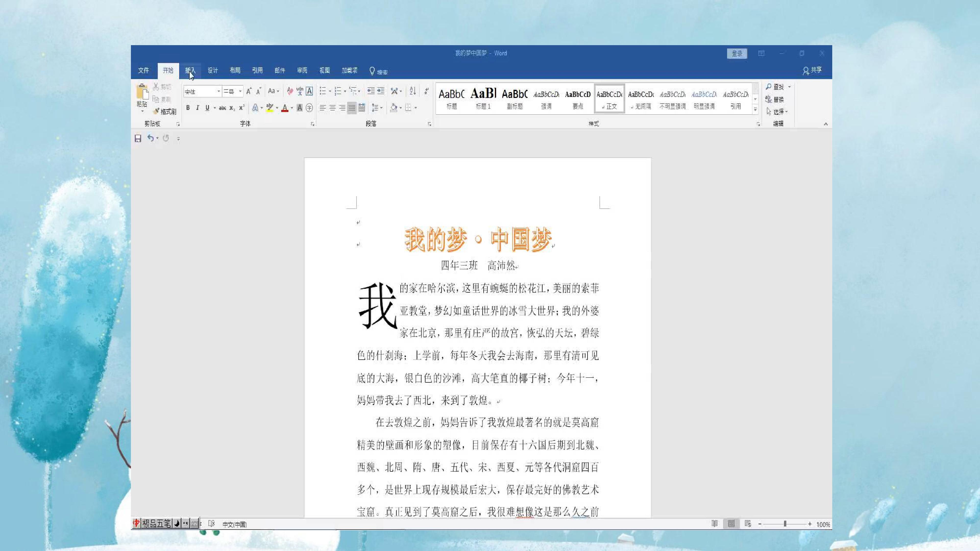Open the font size dropdown

240,91
